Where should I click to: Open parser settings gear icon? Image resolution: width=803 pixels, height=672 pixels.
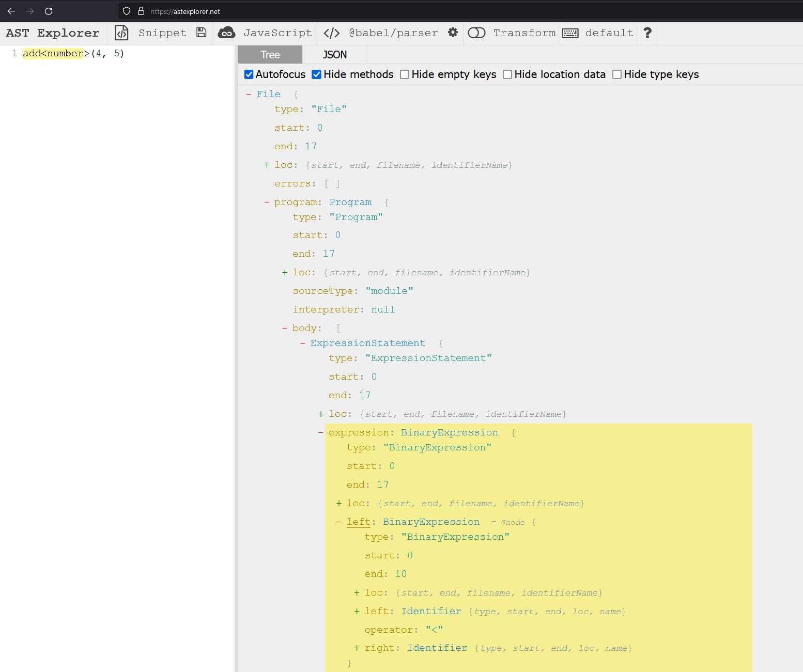453,33
